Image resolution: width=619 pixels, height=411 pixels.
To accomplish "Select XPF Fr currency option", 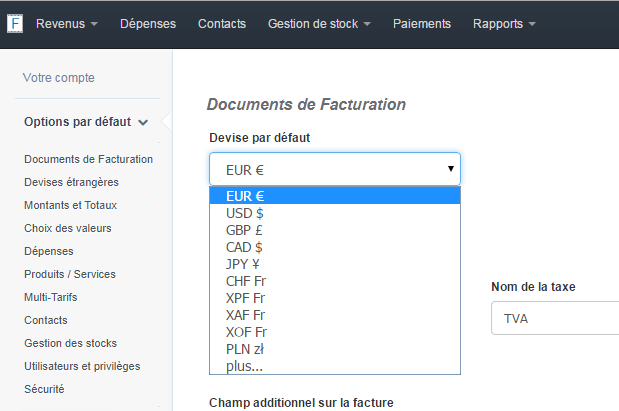I will click(335, 298).
